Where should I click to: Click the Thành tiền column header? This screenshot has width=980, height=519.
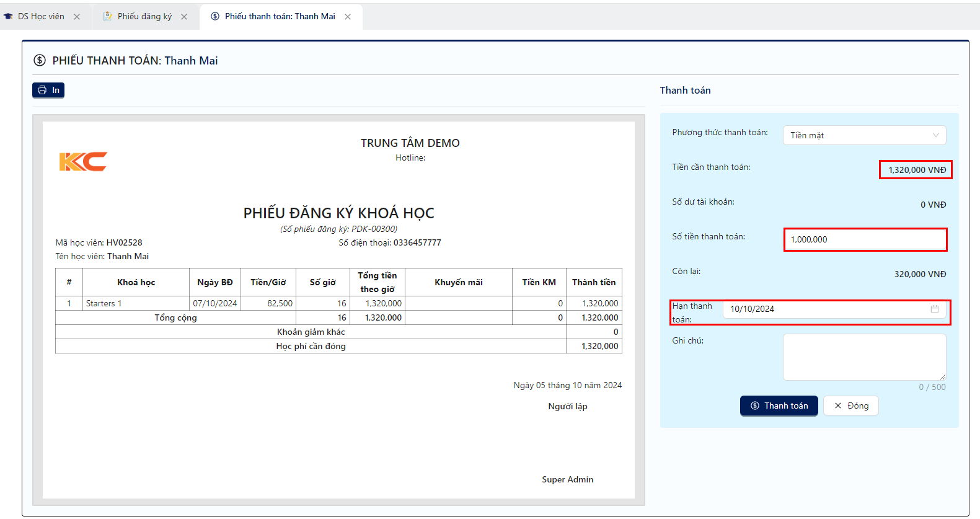pyautogui.click(x=594, y=282)
